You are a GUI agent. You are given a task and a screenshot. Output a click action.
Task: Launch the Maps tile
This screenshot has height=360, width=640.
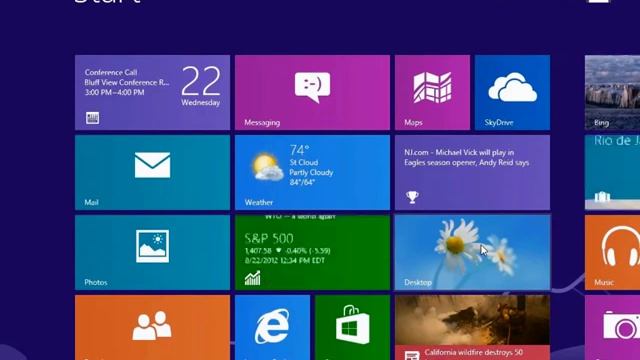point(432,93)
